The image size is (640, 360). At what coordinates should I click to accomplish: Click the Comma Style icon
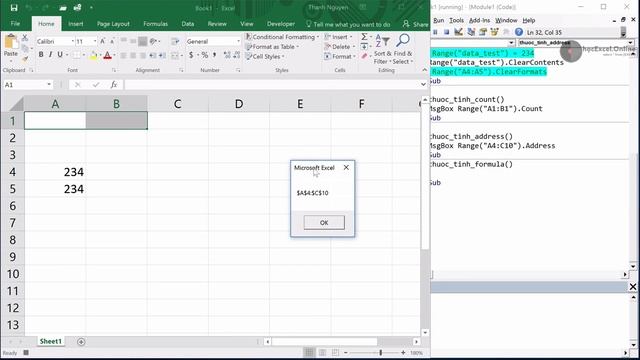pyautogui.click(x=214, y=55)
